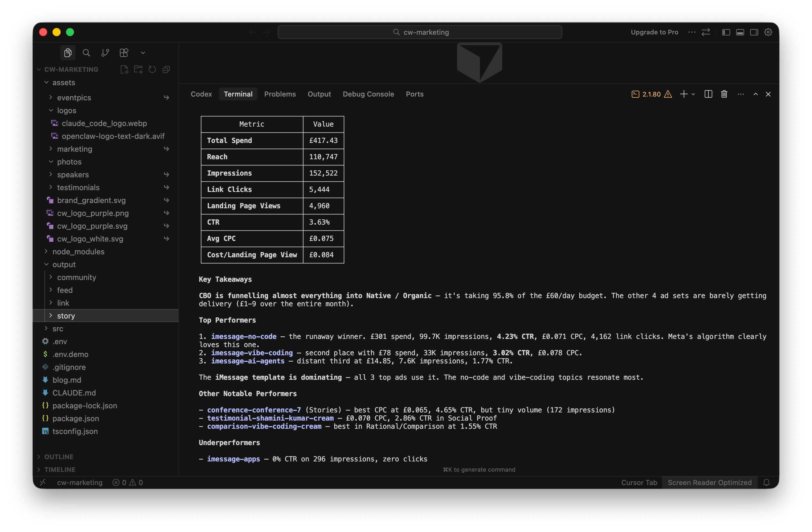Switch to the Problems tab
This screenshot has height=532, width=812.
point(280,94)
